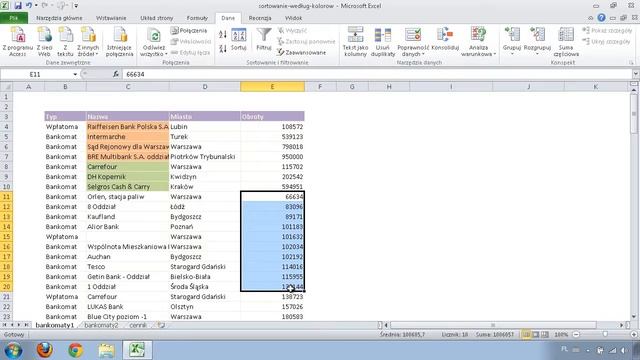The image size is (640, 360).
Task: Switch to cennik sheet
Action: point(138,325)
